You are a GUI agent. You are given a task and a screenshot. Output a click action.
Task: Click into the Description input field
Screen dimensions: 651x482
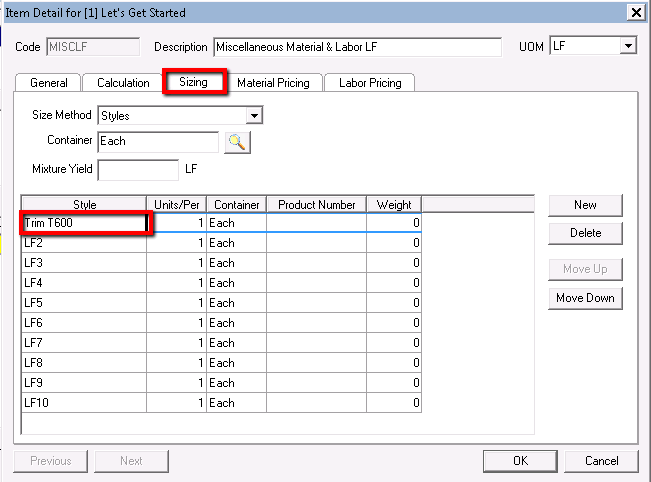click(357, 47)
